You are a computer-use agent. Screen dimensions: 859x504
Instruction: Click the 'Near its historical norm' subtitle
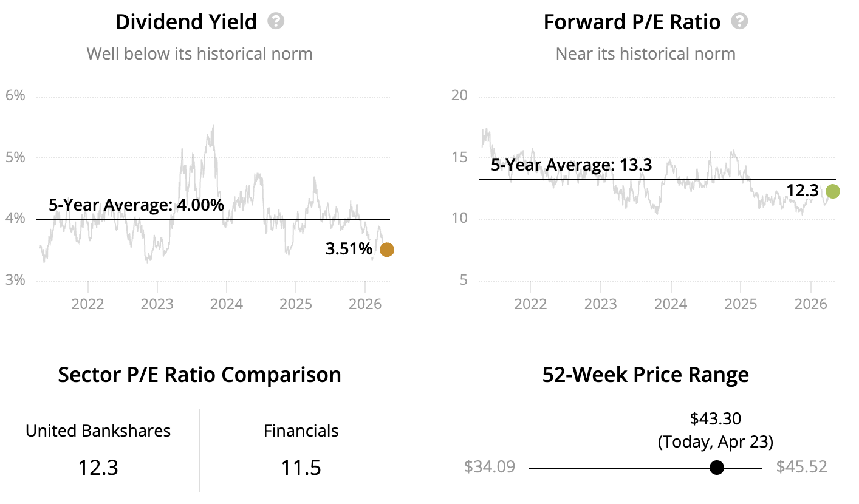pyautogui.click(x=645, y=54)
